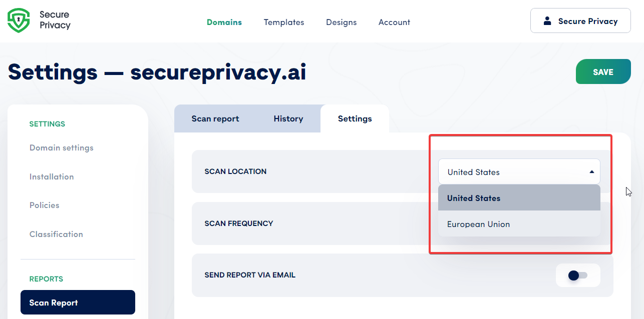Image resolution: width=644 pixels, height=319 pixels.
Task: Open the Domains menu item
Action: 224,22
